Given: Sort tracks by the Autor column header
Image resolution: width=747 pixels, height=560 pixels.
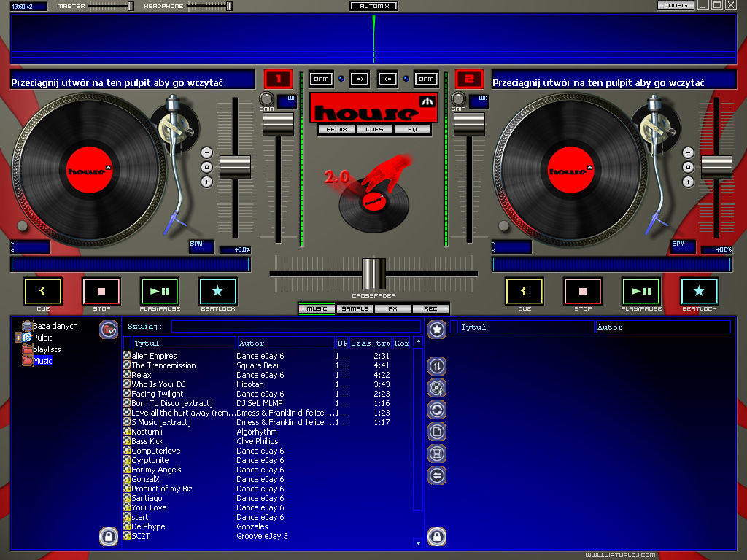Looking at the screenshot, I should click(x=286, y=343).
